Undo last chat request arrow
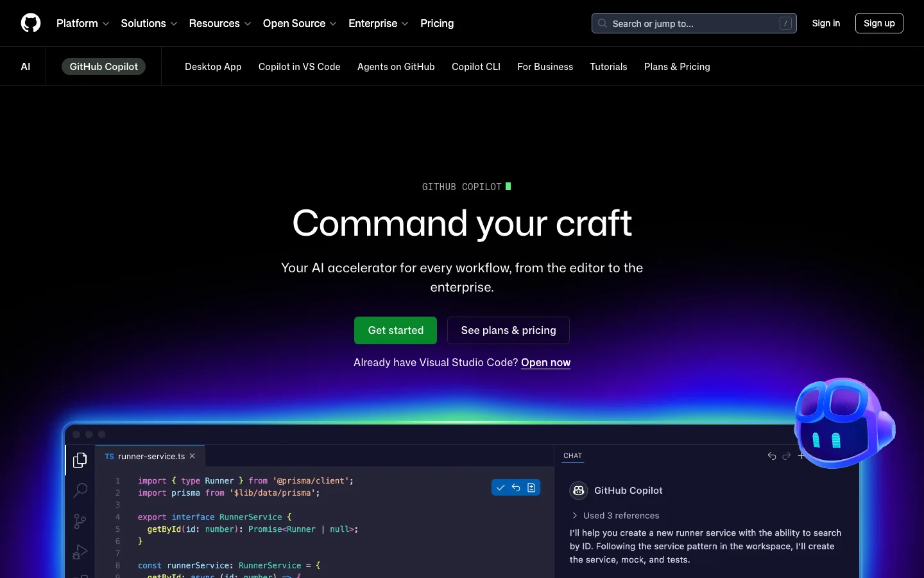The image size is (924, 578). point(772,456)
